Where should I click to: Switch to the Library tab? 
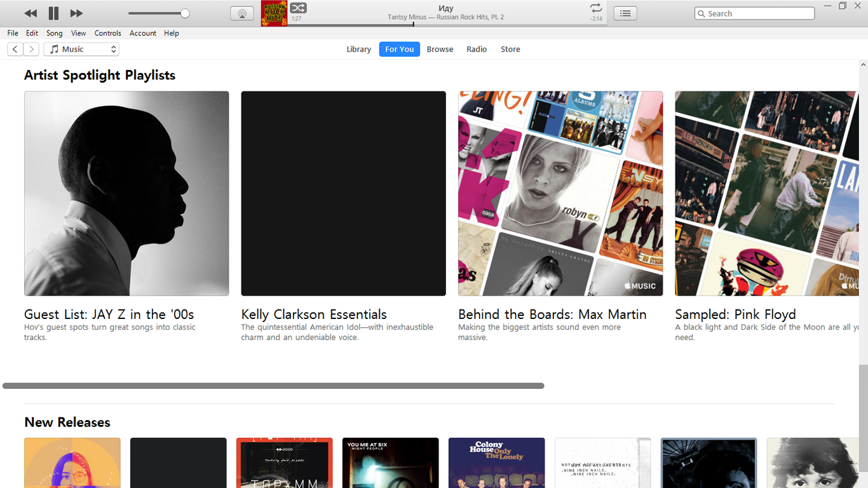[x=358, y=49]
